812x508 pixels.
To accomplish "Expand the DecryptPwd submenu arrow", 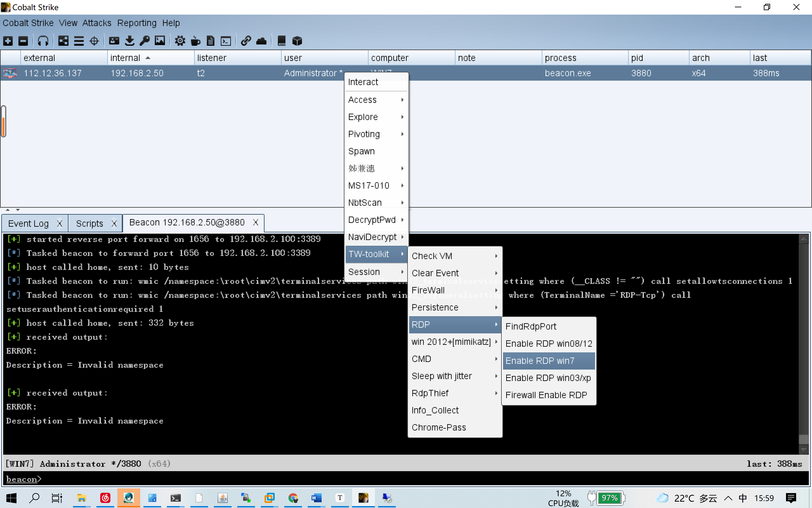I will coord(402,220).
